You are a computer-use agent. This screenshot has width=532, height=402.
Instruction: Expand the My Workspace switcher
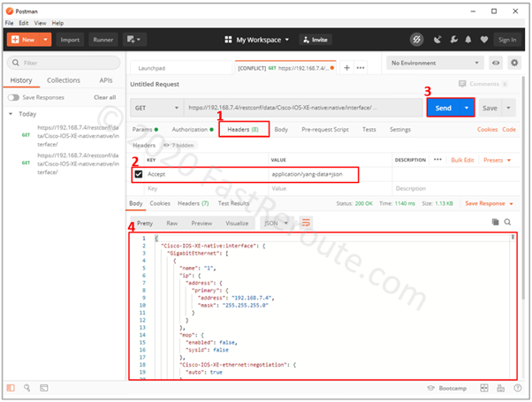click(x=257, y=40)
